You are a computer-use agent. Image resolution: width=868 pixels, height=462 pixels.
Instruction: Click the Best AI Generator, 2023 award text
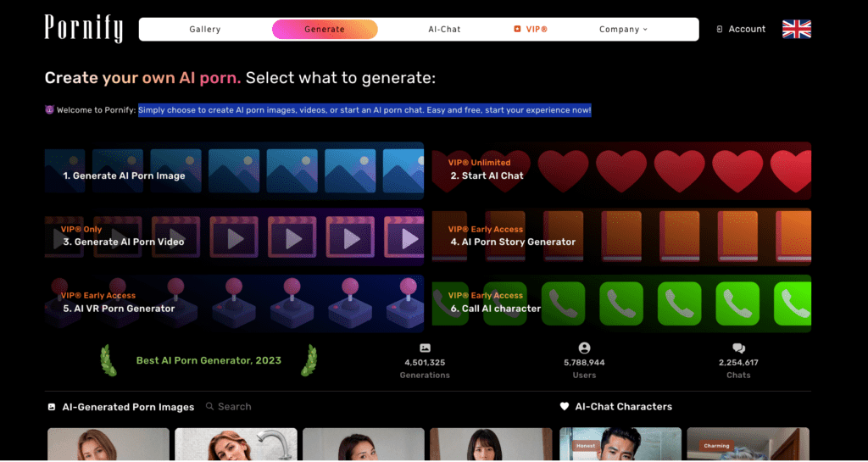(x=209, y=360)
